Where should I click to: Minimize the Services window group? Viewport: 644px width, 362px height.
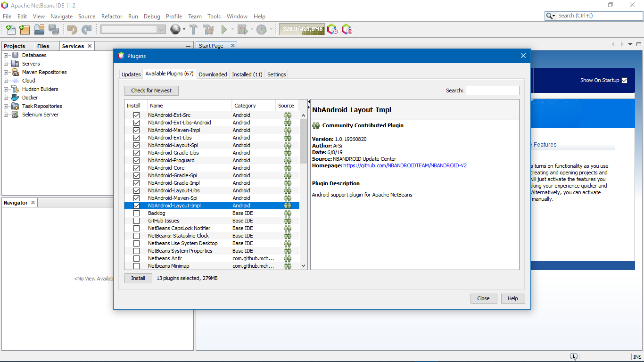point(188,46)
